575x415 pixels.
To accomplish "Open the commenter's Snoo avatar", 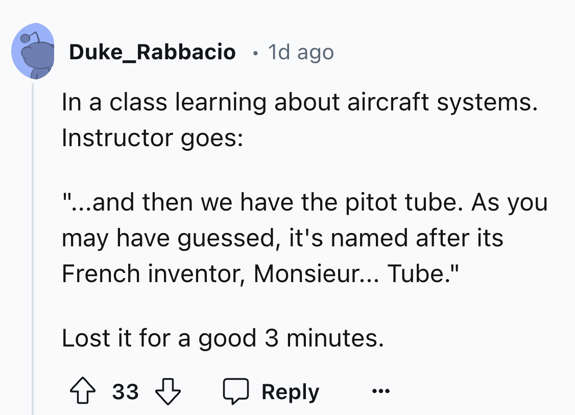I will coord(33,51).
